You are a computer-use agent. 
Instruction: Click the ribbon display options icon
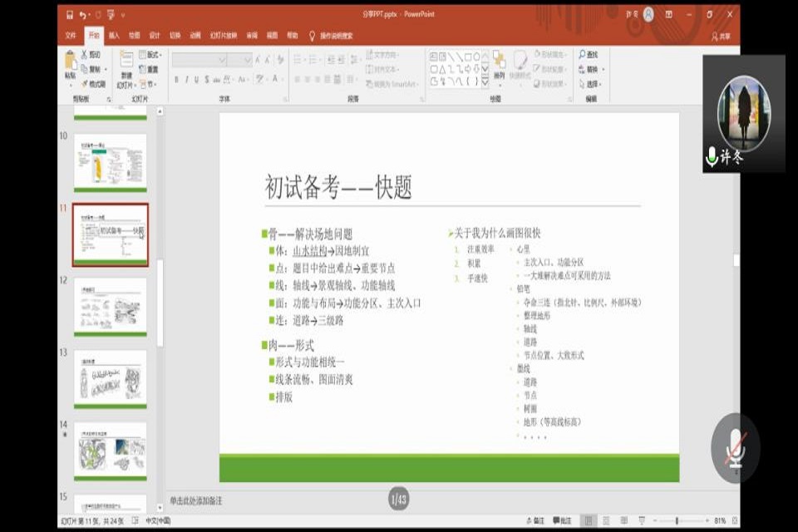(x=668, y=15)
